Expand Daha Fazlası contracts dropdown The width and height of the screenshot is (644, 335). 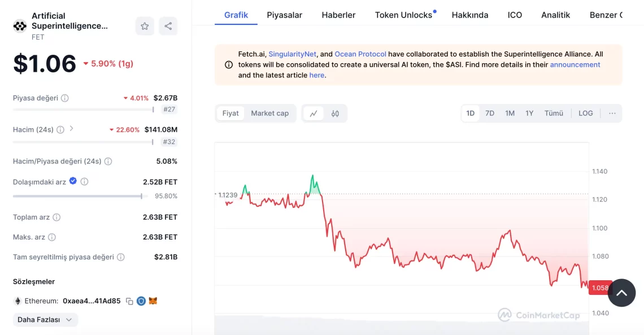click(x=45, y=320)
